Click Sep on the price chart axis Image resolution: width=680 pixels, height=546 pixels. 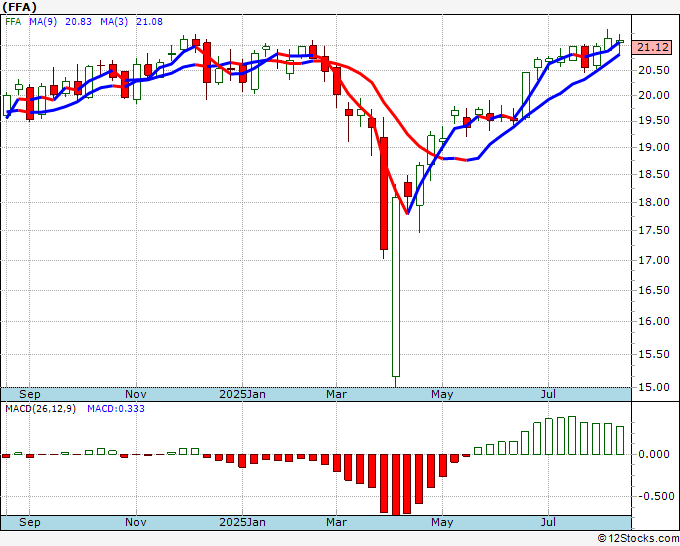click(29, 395)
